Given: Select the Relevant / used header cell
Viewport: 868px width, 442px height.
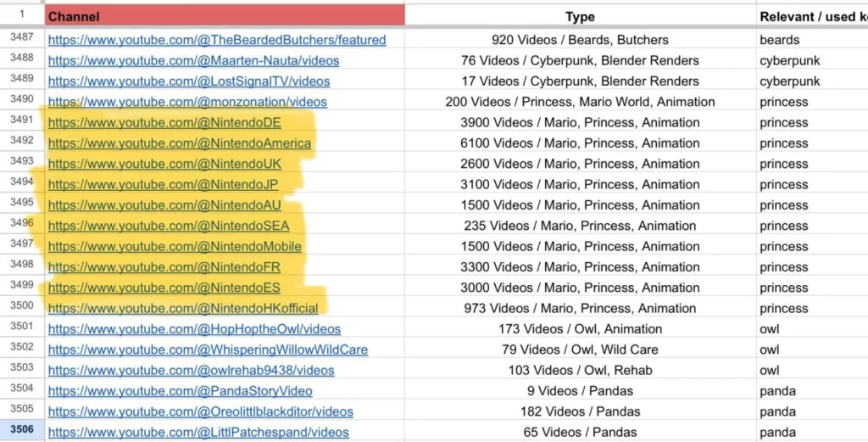Looking at the screenshot, I should [x=812, y=16].
